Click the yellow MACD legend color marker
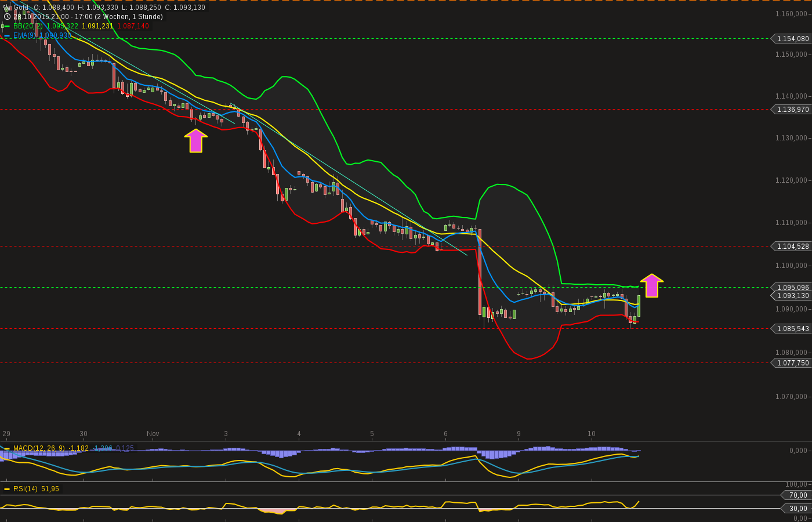Image resolution: width=812 pixels, height=522 pixels. pyautogui.click(x=7, y=448)
